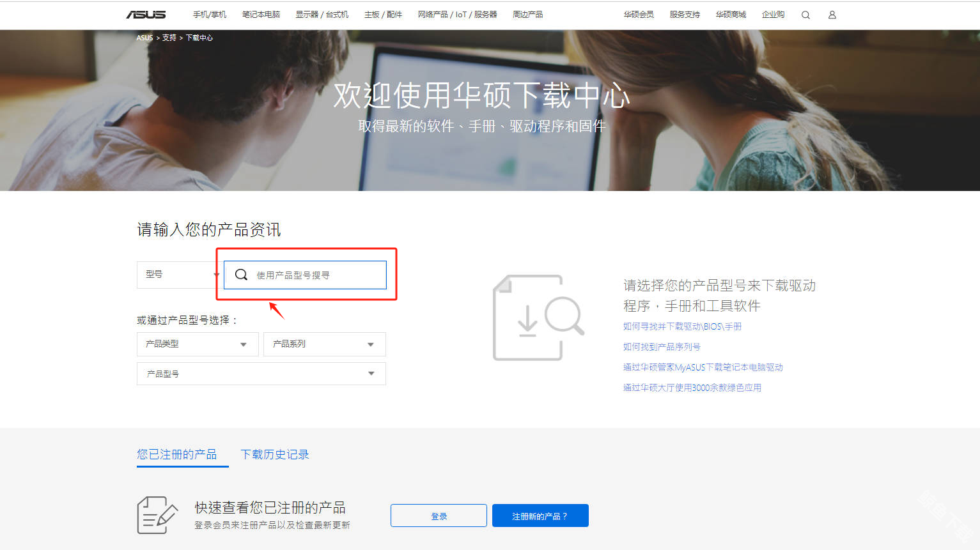Click magnifier icon inside product search box
This screenshot has width=980, height=550.
(241, 275)
